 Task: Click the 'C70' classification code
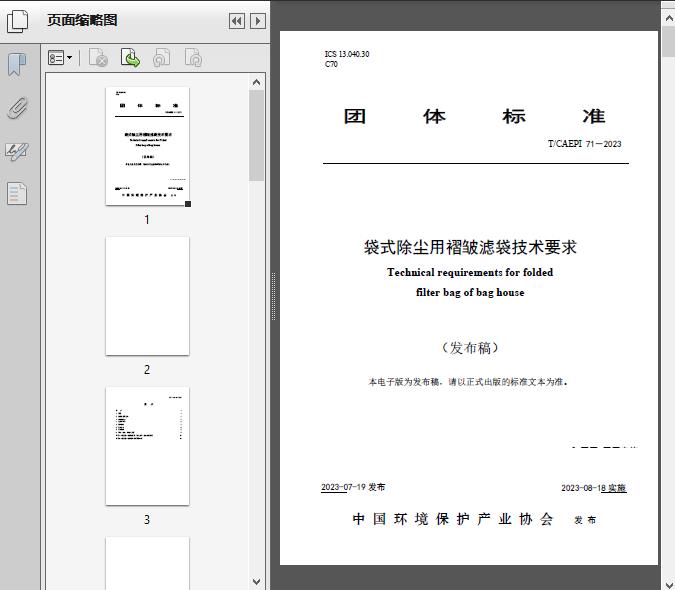331,64
